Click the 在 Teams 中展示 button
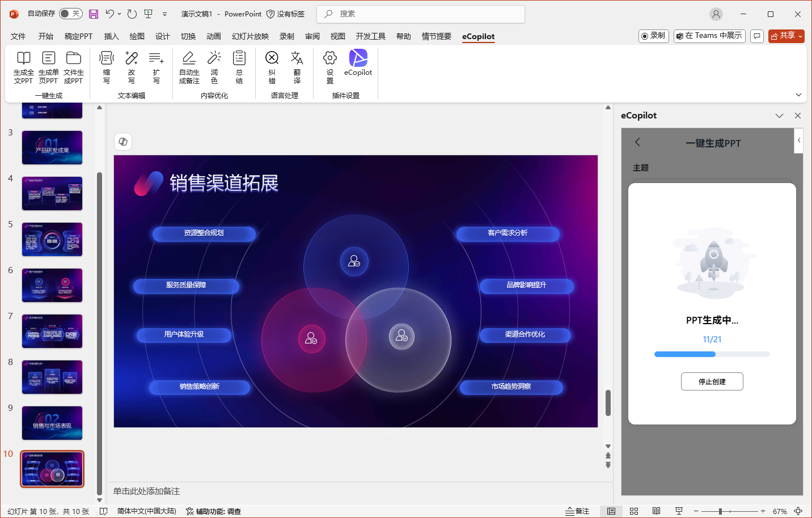The height and width of the screenshot is (518, 812). pyautogui.click(x=709, y=36)
